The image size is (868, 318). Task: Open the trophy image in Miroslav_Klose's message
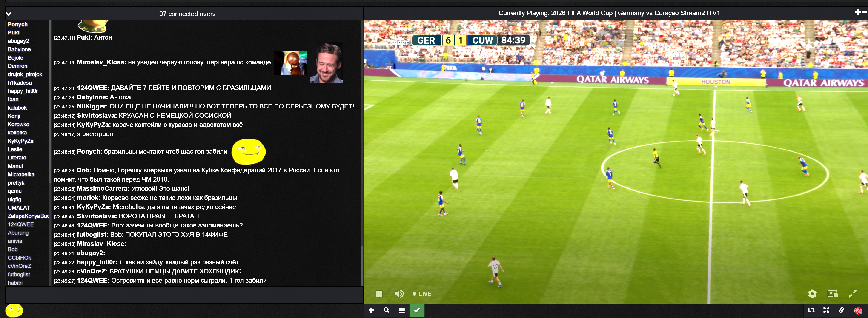coord(290,63)
